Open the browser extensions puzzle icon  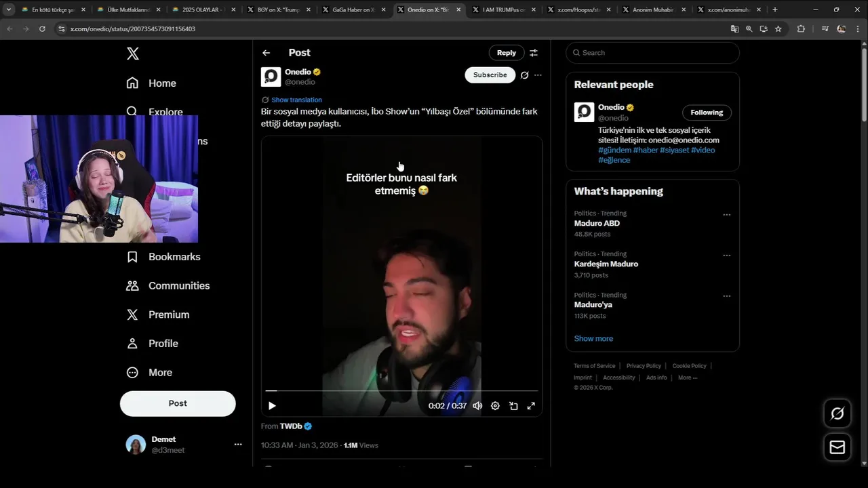pos(801,29)
